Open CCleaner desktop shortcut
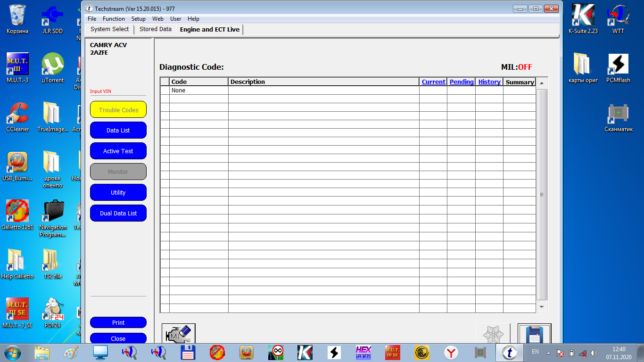Viewport: 644px width, 362px height. [x=17, y=117]
